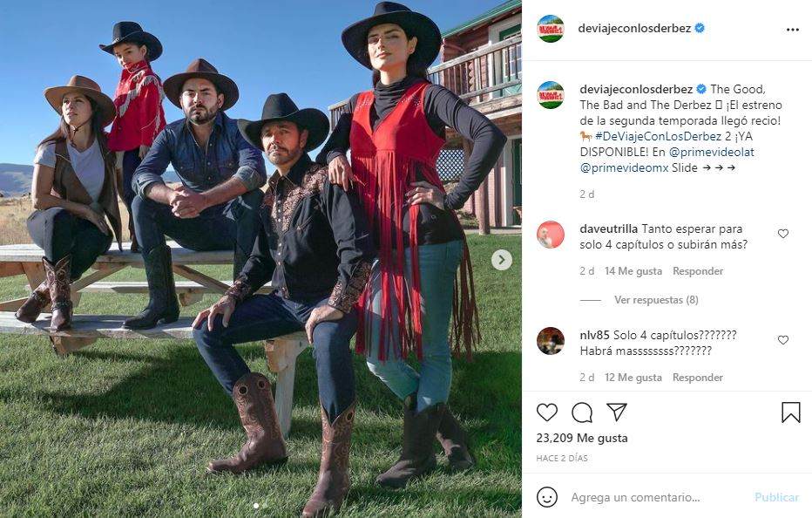Click Responder under nlv85's comment
The image size is (812, 518).
698,378
